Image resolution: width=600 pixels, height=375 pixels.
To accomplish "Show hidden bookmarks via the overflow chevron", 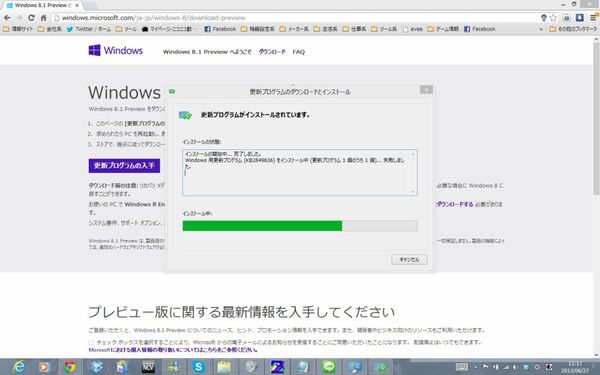I will [541, 29].
